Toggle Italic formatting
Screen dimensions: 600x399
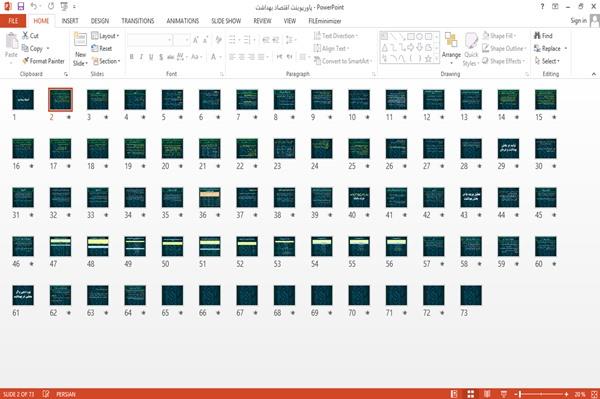coord(141,57)
